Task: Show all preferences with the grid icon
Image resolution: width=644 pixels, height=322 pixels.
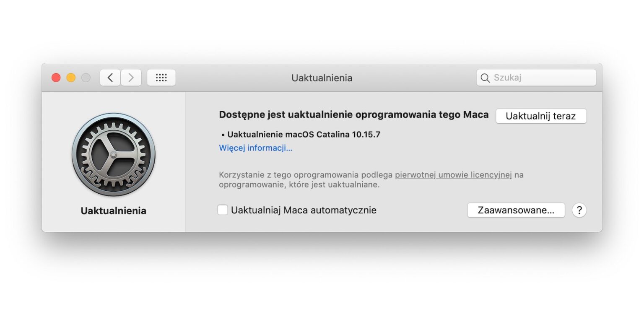Action: coord(161,78)
